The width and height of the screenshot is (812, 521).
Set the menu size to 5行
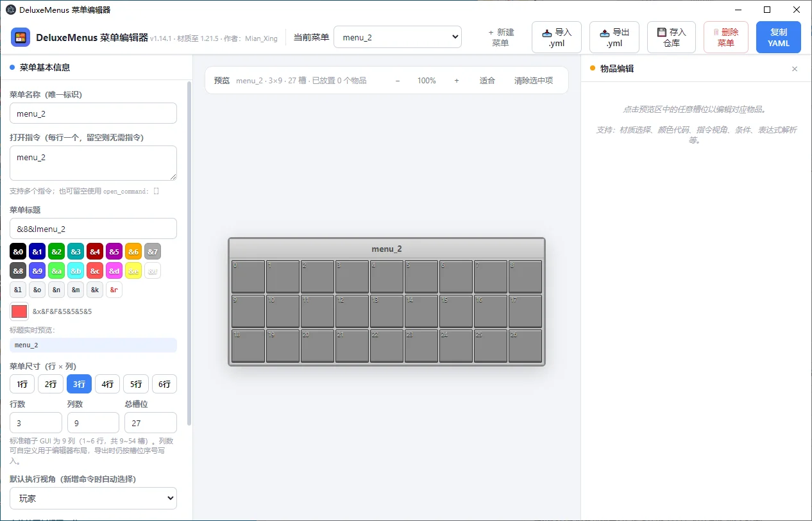pos(136,384)
